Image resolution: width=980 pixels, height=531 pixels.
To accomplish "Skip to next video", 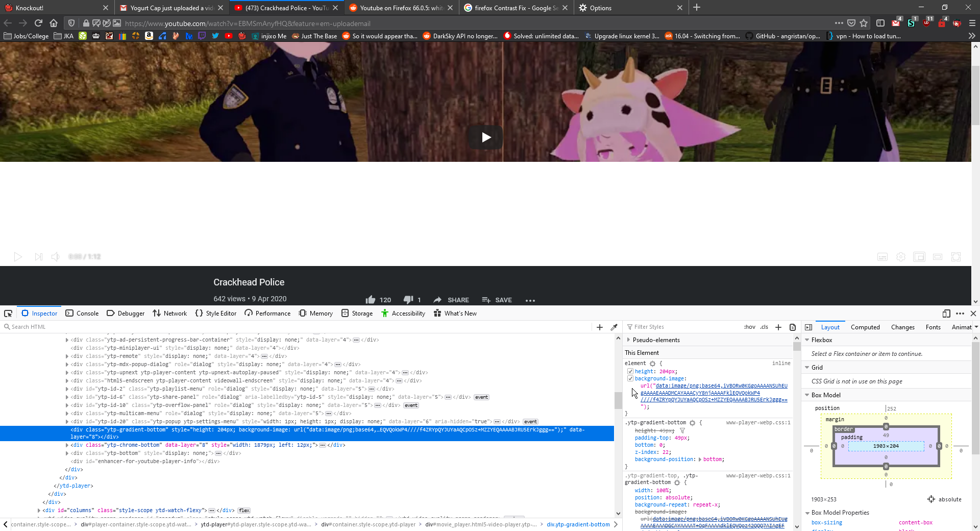I will [x=38, y=257].
